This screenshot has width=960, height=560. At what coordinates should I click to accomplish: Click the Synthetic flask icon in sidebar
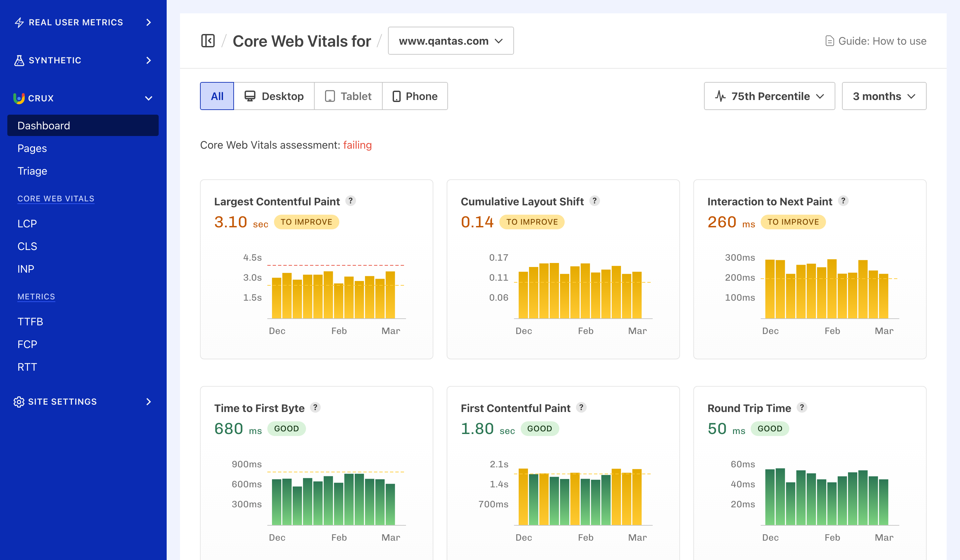point(19,60)
